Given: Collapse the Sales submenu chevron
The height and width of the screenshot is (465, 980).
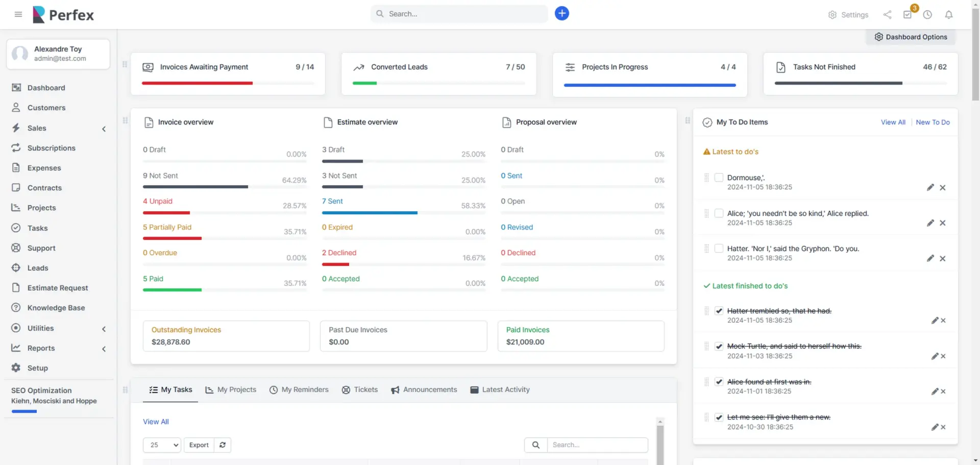Looking at the screenshot, I should 104,129.
